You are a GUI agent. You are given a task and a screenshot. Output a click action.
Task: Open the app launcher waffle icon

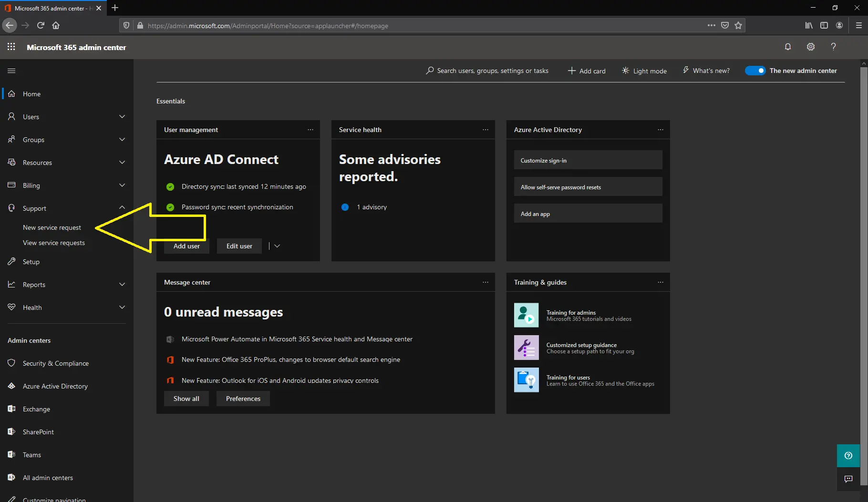click(11, 47)
